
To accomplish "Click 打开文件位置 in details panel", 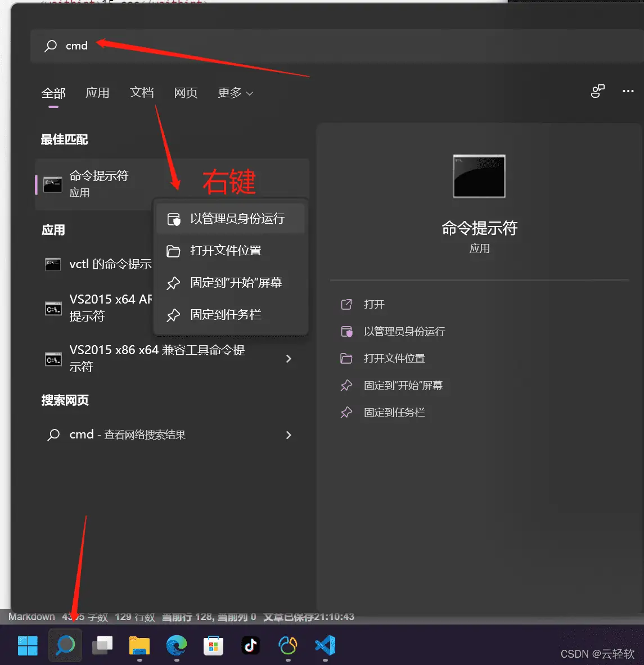I will pyautogui.click(x=394, y=359).
